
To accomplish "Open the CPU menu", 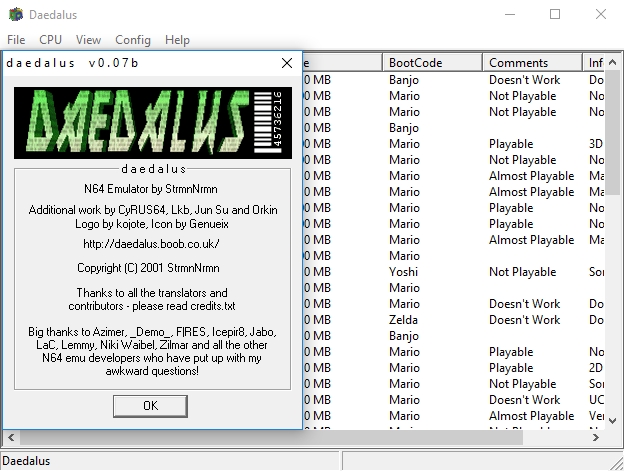I will (x=51, y=40).
